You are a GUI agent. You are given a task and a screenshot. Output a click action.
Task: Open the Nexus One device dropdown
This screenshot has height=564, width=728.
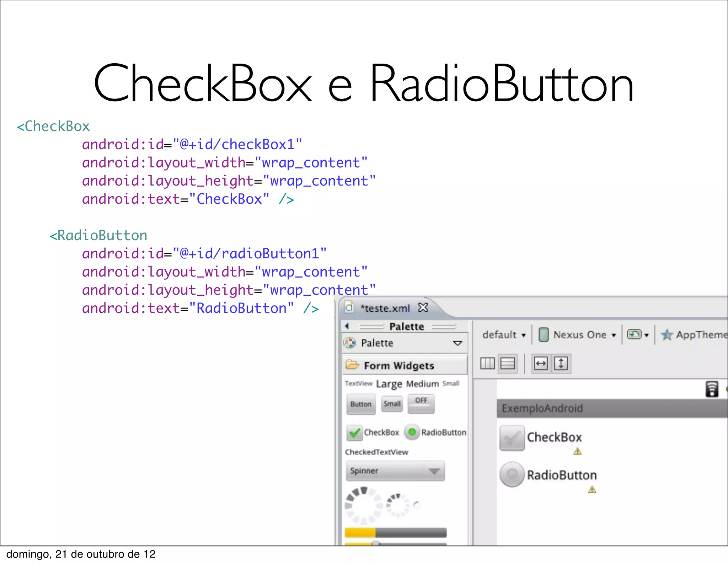pyautogui.click(x=577, y=335)
